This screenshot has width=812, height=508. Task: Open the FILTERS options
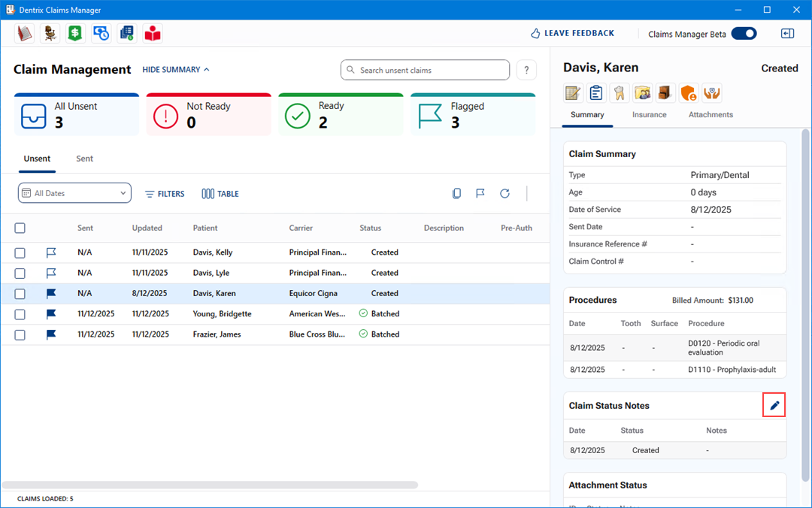(x=165, y=194)
